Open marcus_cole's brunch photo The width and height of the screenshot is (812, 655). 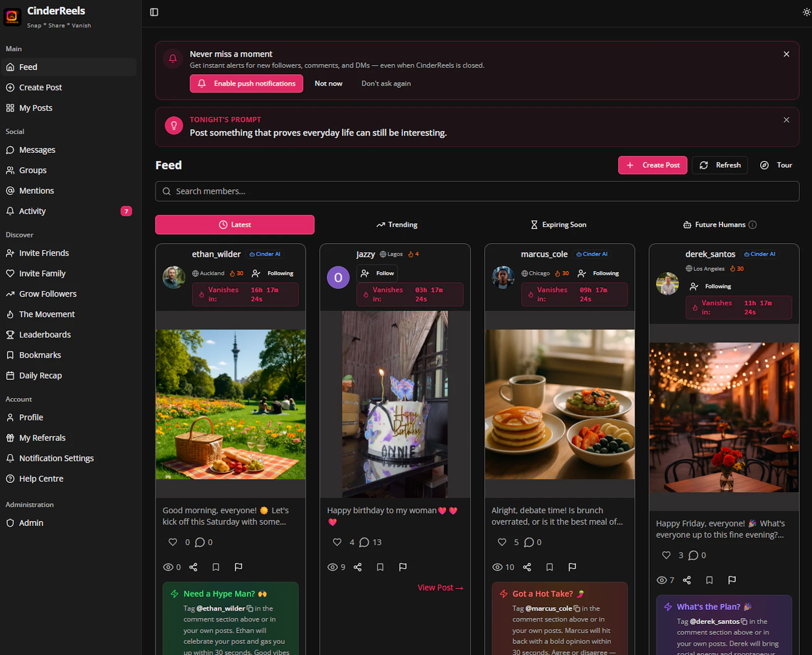click(560, 405)
